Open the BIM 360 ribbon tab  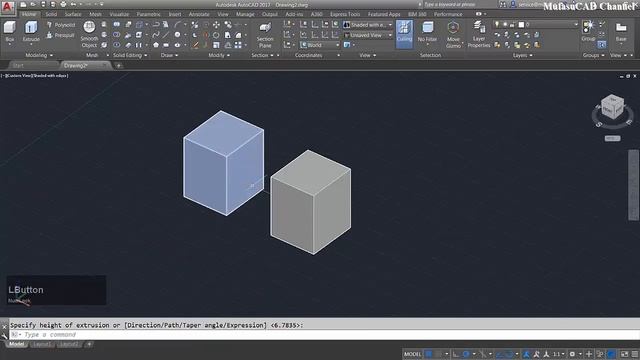[417, 14]
